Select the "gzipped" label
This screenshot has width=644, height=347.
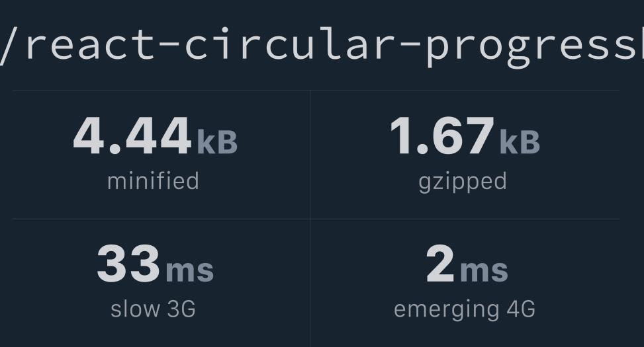point(463,181)
